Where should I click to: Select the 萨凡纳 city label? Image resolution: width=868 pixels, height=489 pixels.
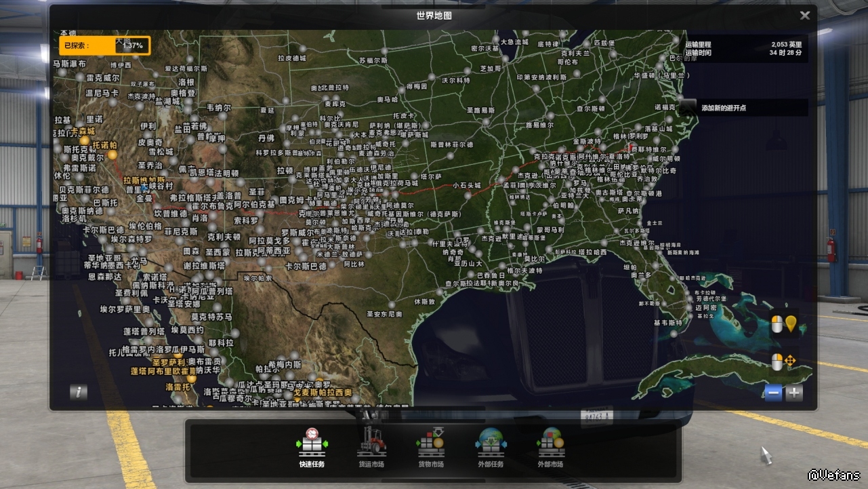pos(628,211)
